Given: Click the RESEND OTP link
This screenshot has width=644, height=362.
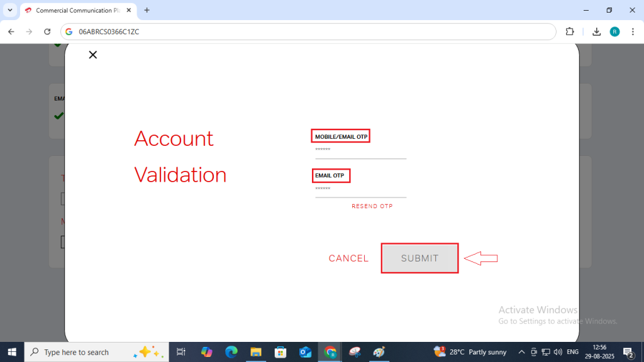Looking at the screenshot, I should coord(372,206).
